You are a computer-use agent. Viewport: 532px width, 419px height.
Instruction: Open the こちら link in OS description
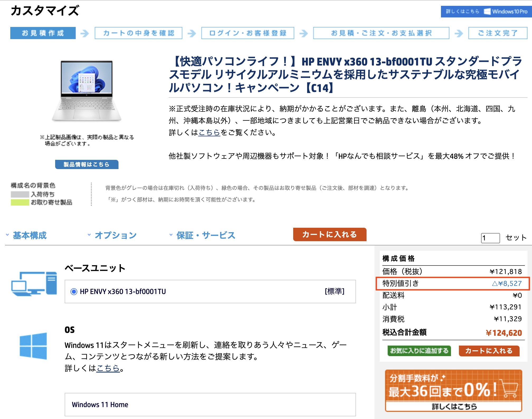pyautogui.click(x=108, y=368)
